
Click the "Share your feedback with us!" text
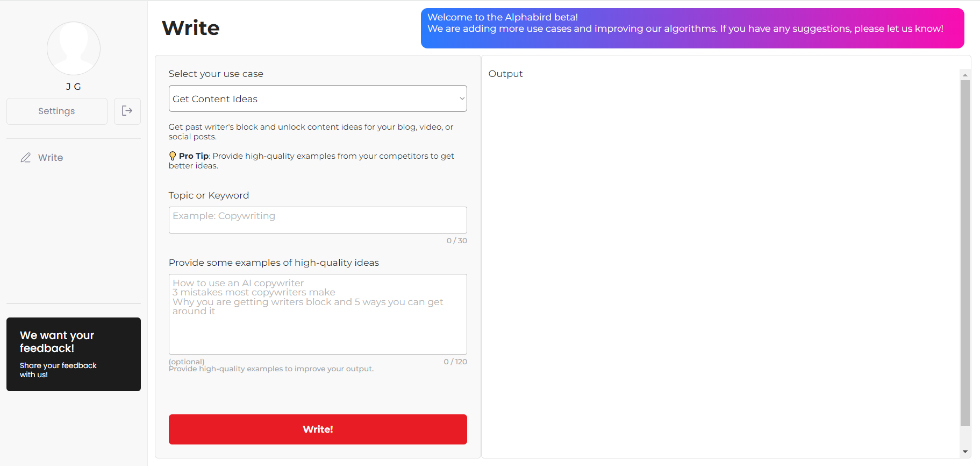(58, 370)
